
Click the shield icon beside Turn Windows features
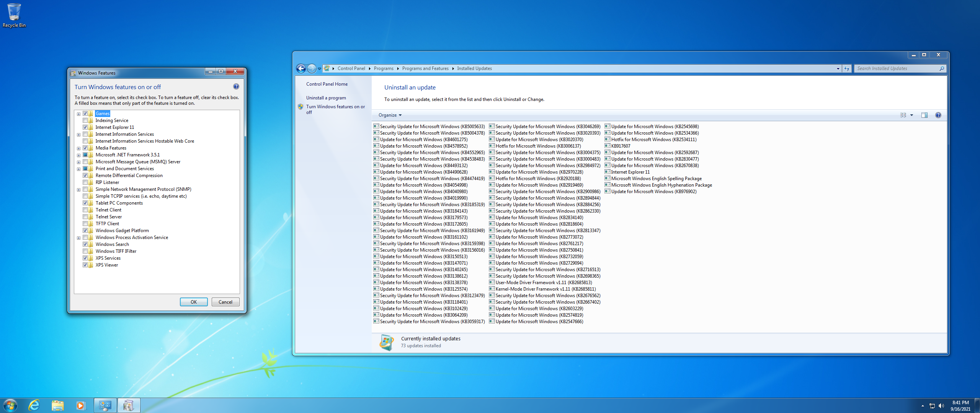(301, 107)
